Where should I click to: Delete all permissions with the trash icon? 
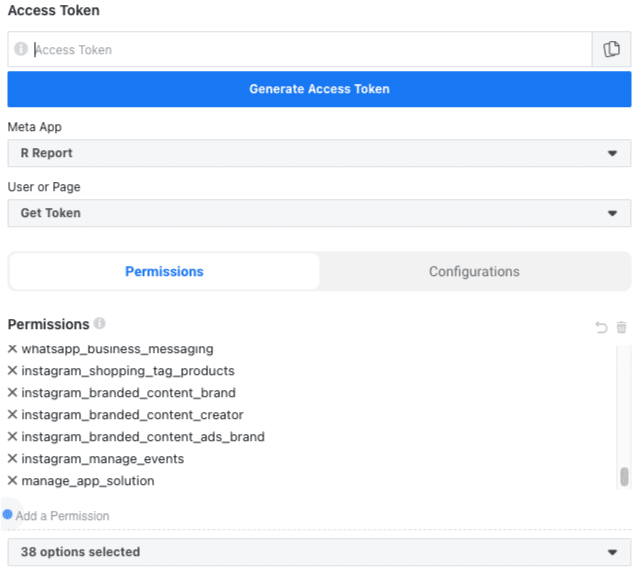[621, 327]
